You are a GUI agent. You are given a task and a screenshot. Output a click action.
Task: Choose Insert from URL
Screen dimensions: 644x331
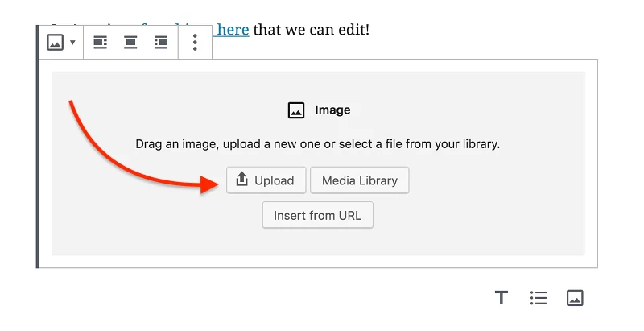[x=318, y=215]
